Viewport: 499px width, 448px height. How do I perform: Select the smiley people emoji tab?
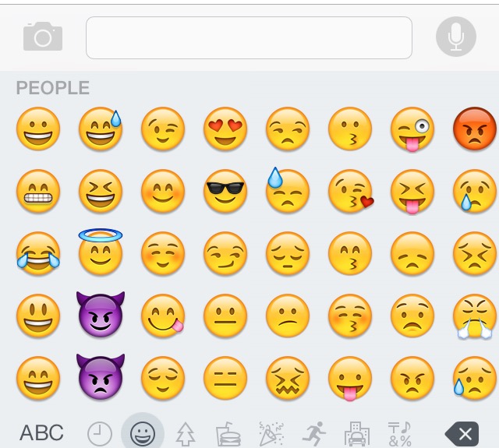142,432
